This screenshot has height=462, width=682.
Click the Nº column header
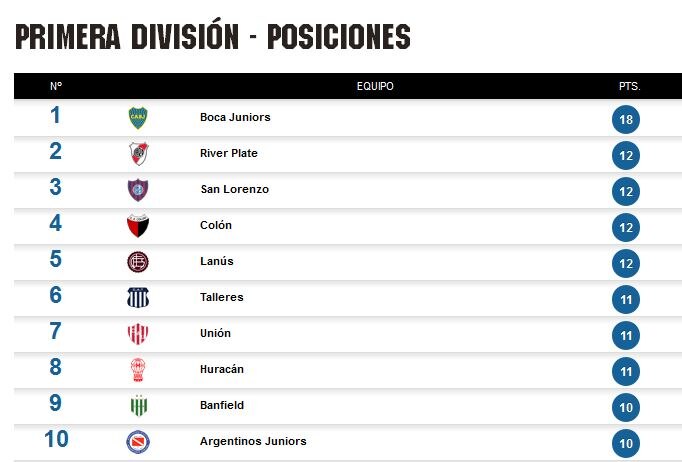pos(56,86)
